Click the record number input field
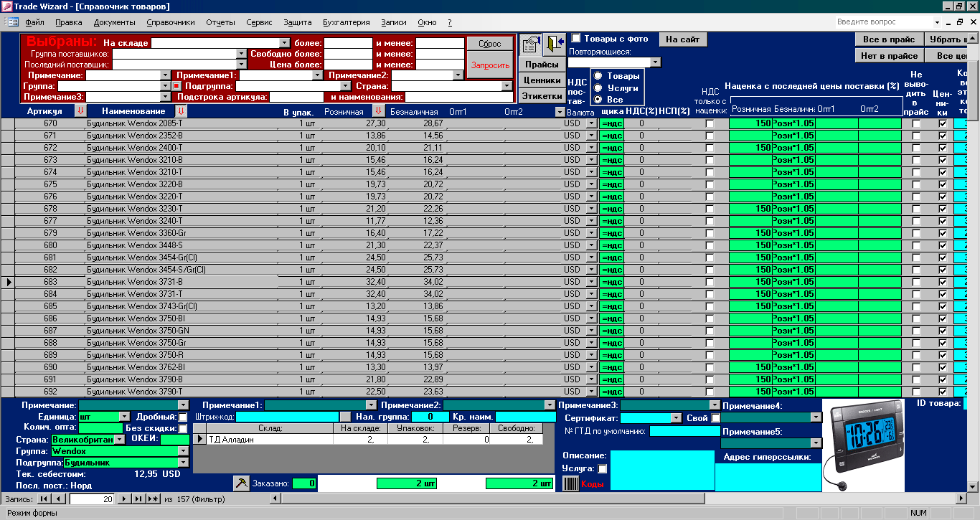 [x=93, y=498]
